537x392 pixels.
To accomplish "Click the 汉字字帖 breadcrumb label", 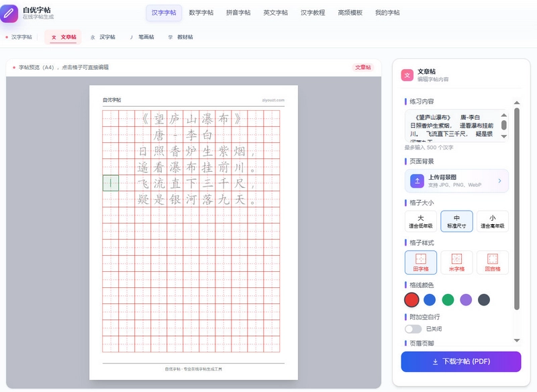I will click(21, 37).
